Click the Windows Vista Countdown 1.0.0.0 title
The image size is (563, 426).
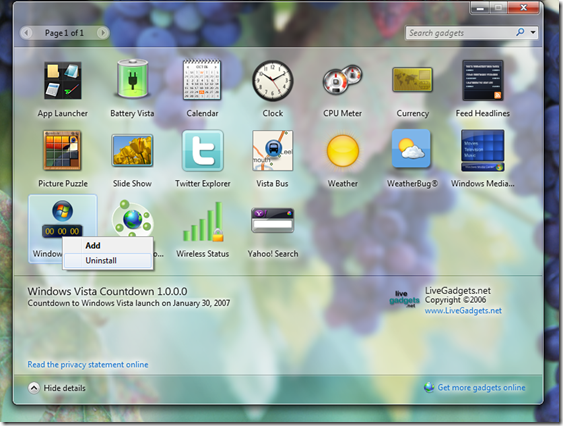[107, 291]
